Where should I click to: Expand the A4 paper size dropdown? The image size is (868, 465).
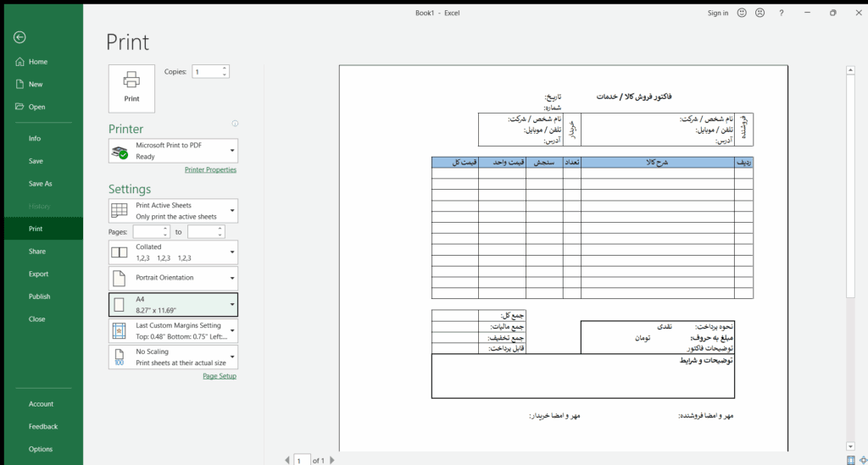tap(231, 304)
